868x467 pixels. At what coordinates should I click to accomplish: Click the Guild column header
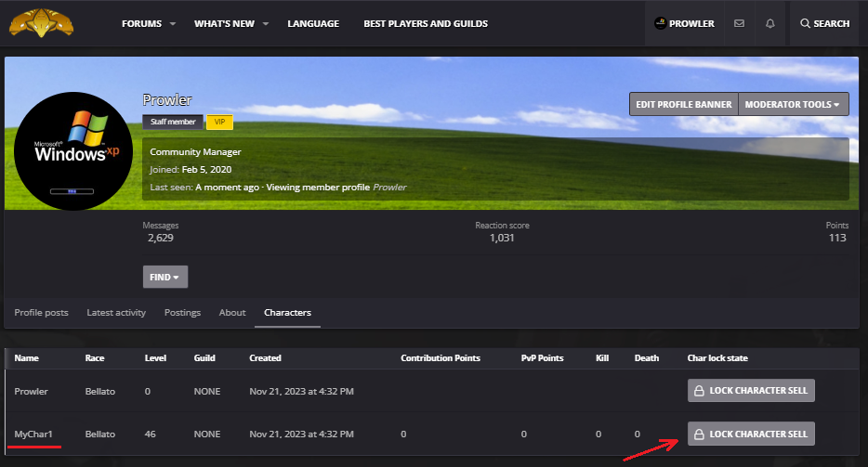[204, 358]
